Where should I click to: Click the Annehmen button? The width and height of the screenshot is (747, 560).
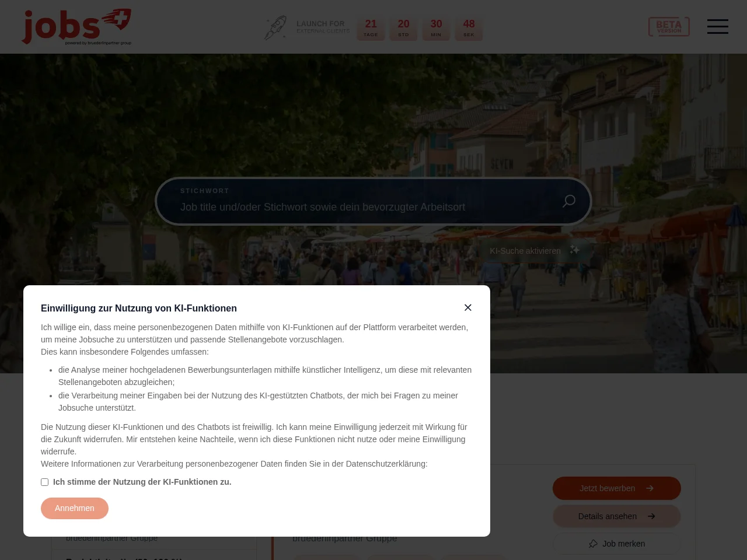[75, 508]
